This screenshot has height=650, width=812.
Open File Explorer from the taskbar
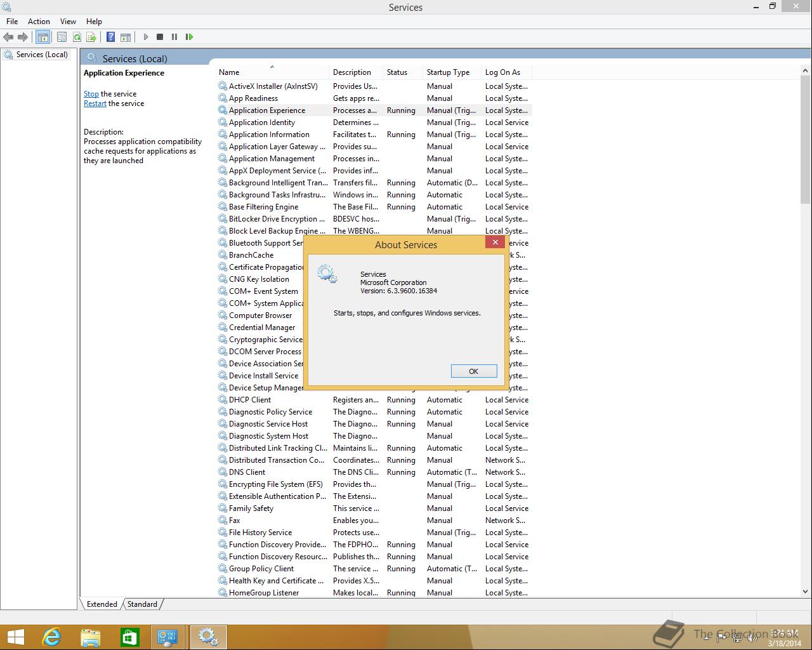coord(91,637)
